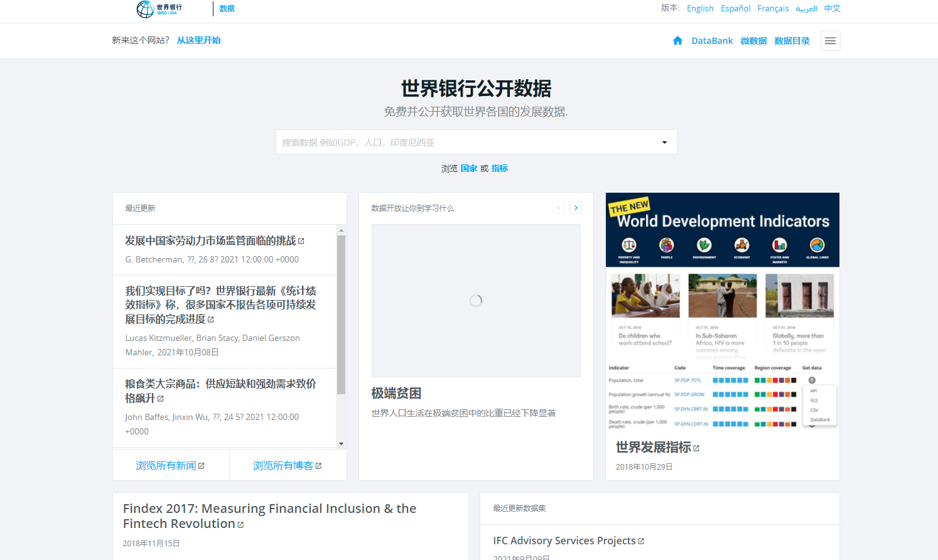Open Findex 2017 Measuring Financial Inclusion link
Image resolution: width=938 pixels, height=560 pixels.
pyautogui.click(x=269, y=516)
